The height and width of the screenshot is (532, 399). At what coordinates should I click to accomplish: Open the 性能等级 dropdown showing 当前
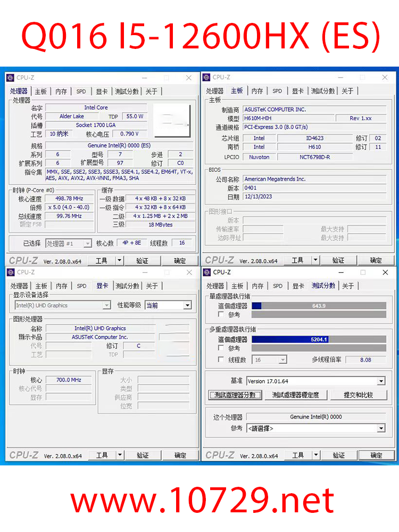tap(187, 305)
